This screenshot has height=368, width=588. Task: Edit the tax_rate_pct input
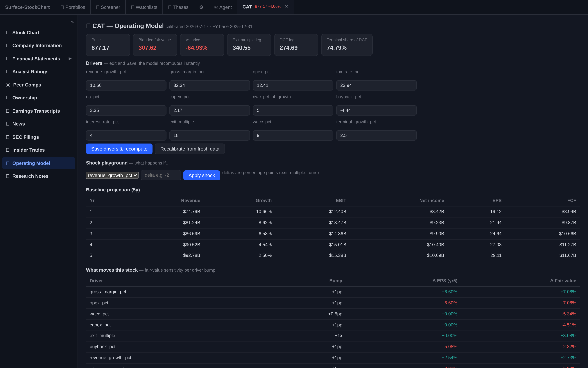376,85
